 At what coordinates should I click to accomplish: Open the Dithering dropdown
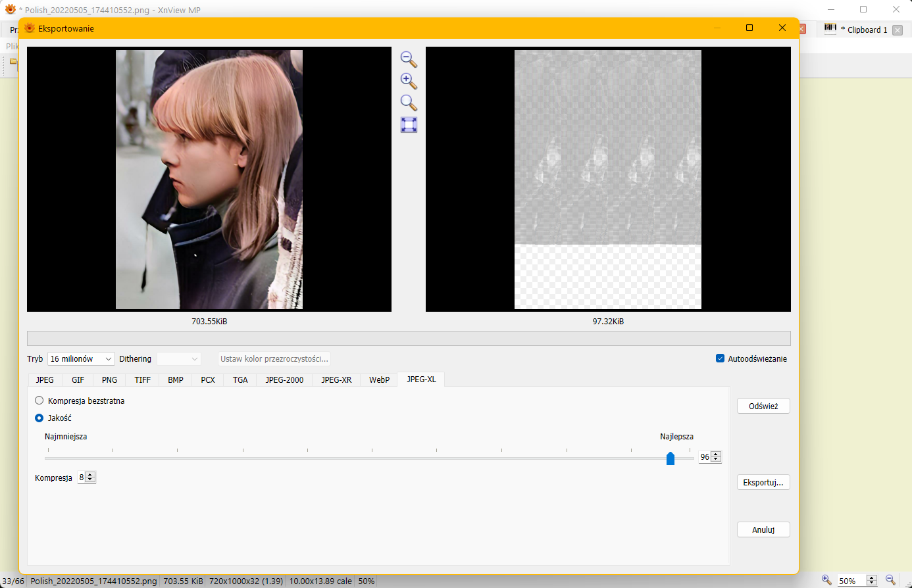pyautogui.click(x=178, y=359)
